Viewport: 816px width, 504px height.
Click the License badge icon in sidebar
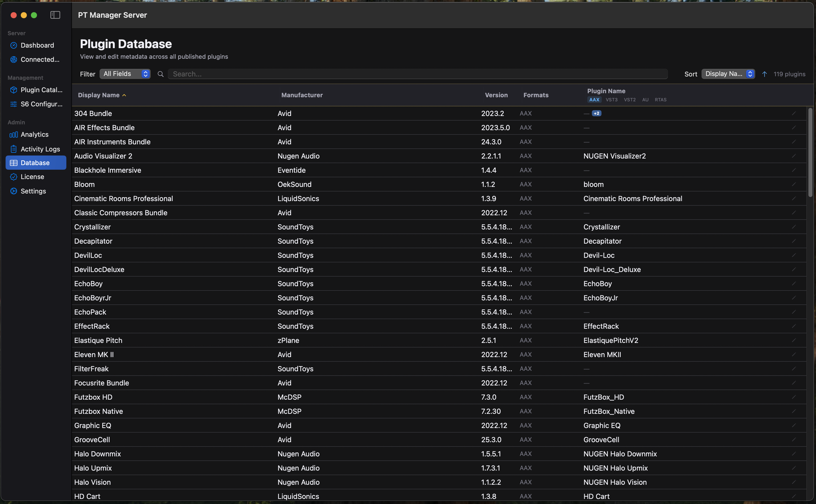(x=14, y=177)
